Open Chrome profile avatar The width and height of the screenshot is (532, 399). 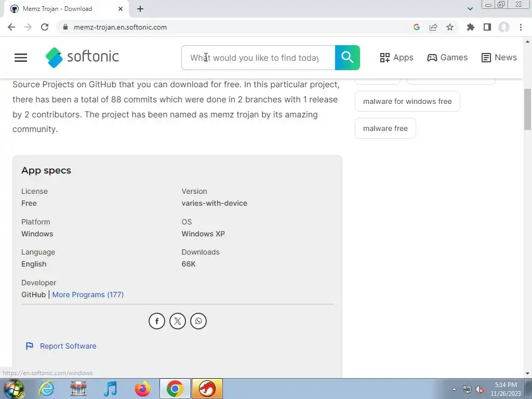click(x=504, y=27)
